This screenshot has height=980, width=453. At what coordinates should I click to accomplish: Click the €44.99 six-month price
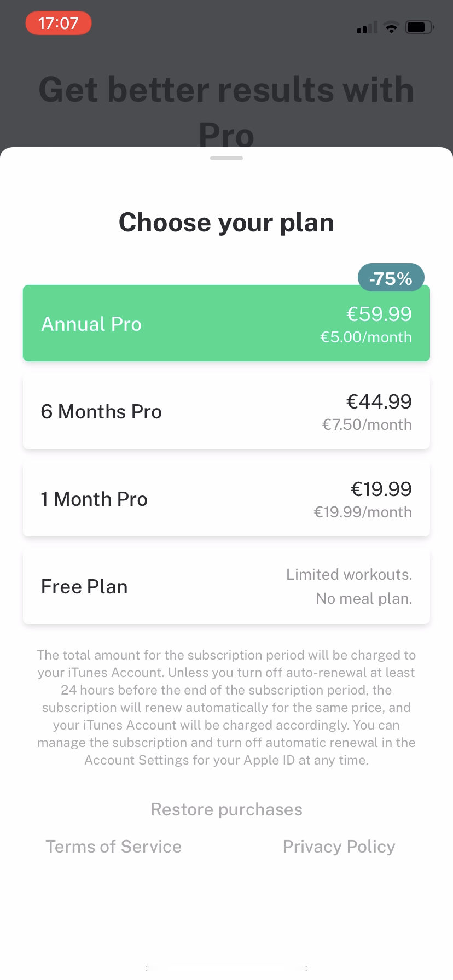click(x=379, y=401)
